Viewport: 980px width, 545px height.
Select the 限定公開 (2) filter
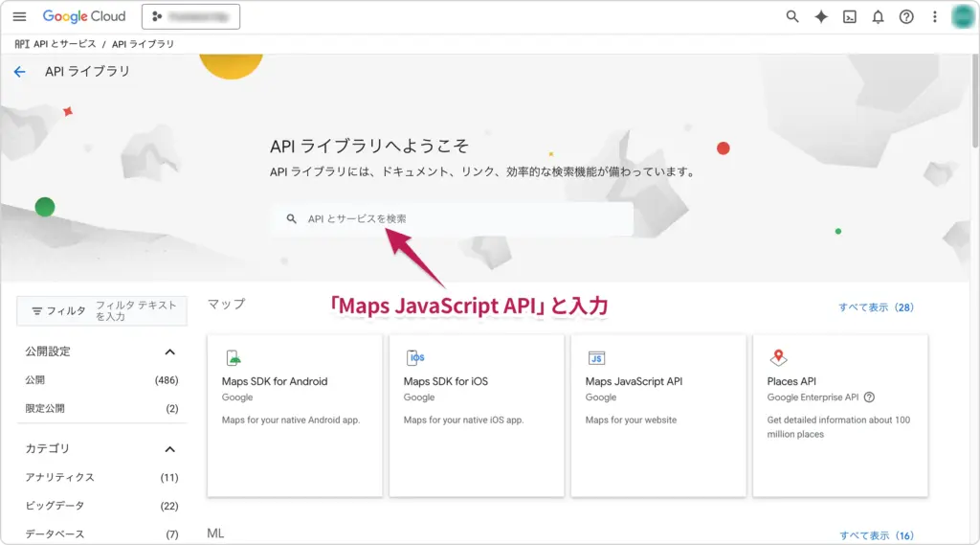[101, 408]
